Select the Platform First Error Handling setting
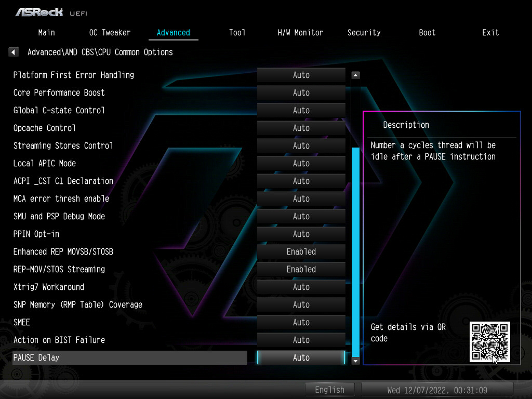This screenshot has height=399, width=532. [x=73, y=75]
